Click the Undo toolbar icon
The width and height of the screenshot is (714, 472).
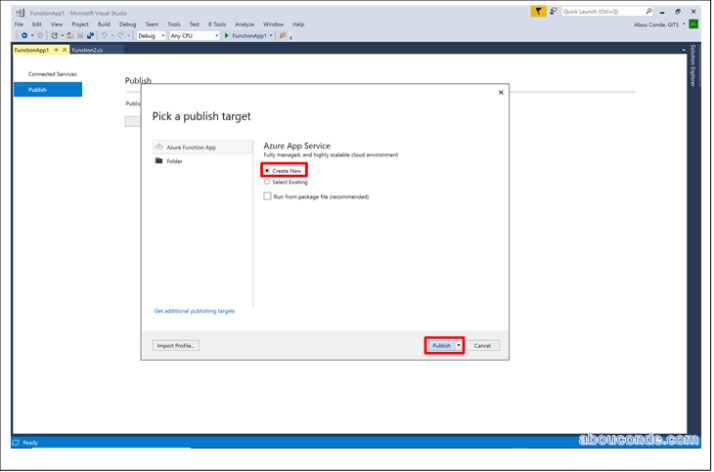pyautogui.click(x=105, y=35)
